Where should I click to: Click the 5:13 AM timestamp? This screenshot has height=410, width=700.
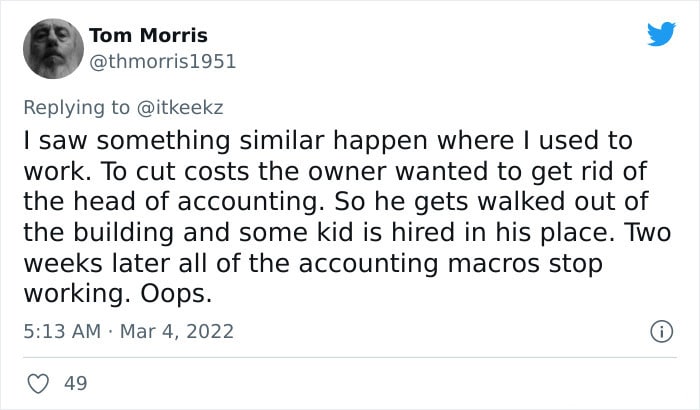58,331
